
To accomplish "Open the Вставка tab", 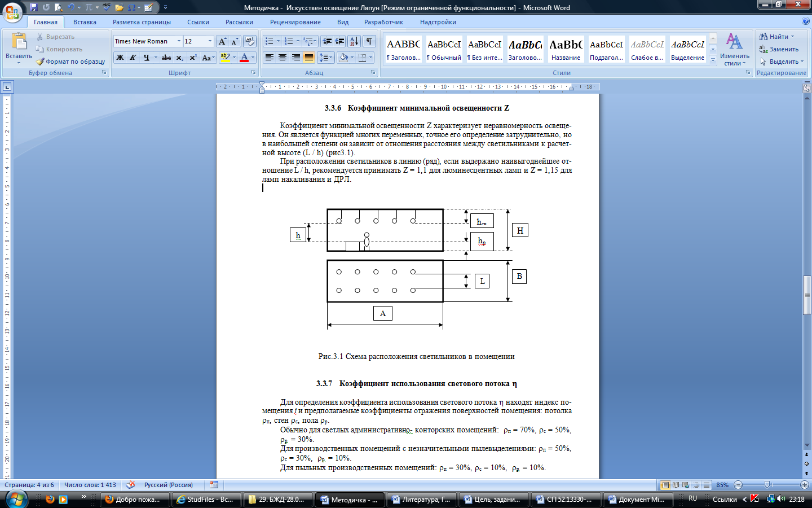I will click(x=85, y=22).
